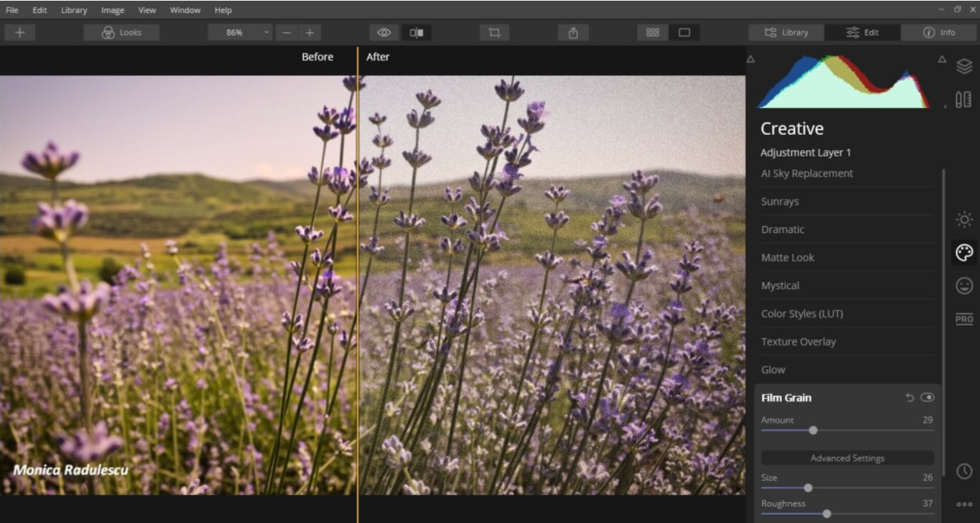980x523 pixels.
Task: Toggle the before/after compare view button
Action: [417, 32]
